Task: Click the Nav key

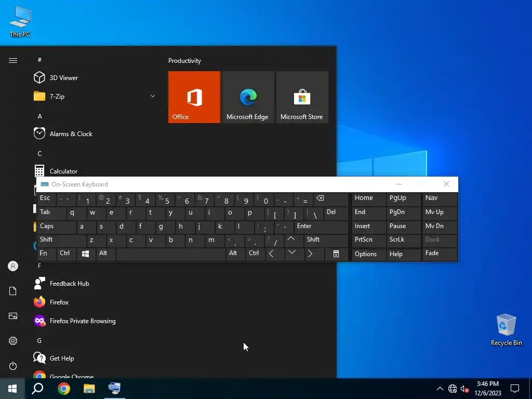Action: [x=440, y=199]
